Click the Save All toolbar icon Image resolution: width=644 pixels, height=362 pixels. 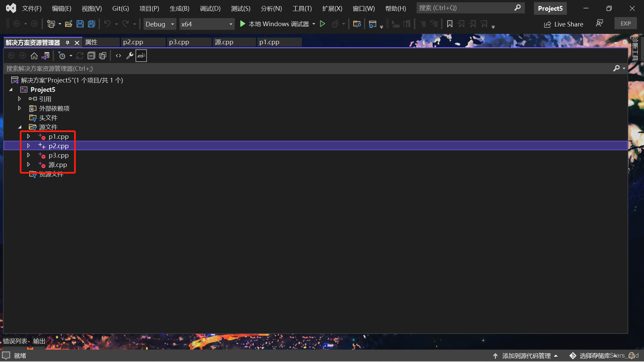click(92, 24)
